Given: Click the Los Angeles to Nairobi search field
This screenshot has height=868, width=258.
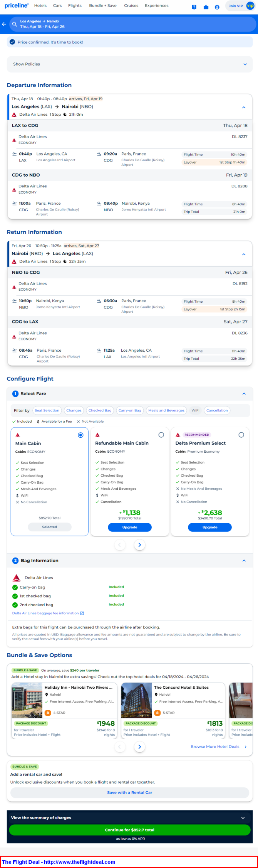Looking at the screenshot, I should [133, 24].
